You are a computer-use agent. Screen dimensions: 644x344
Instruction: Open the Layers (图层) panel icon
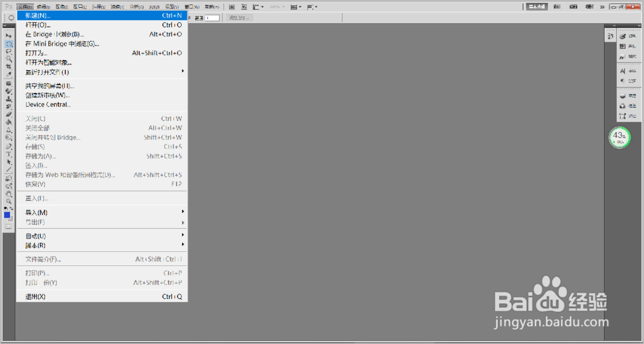(x=629, y=95)
